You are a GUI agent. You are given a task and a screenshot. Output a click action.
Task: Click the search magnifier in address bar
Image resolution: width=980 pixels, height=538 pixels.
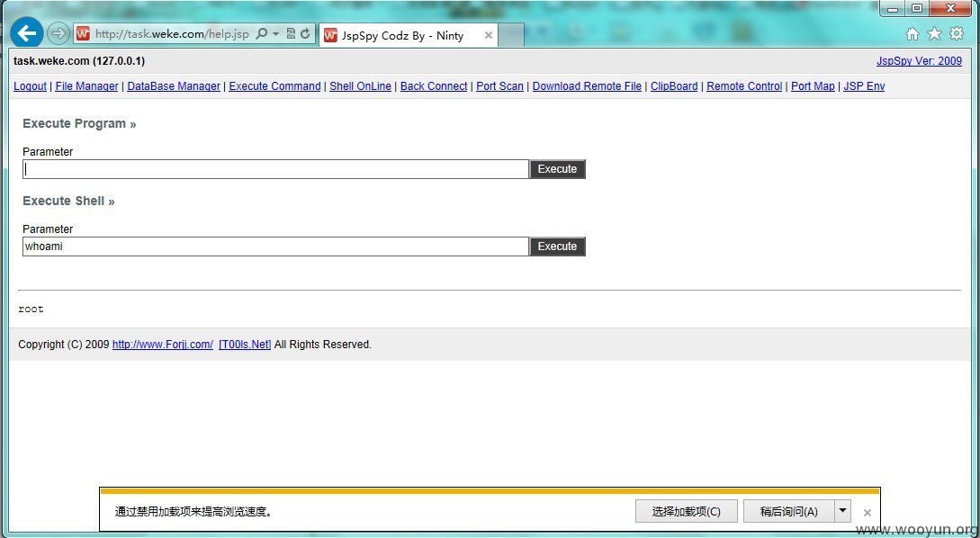click(262, 34)
